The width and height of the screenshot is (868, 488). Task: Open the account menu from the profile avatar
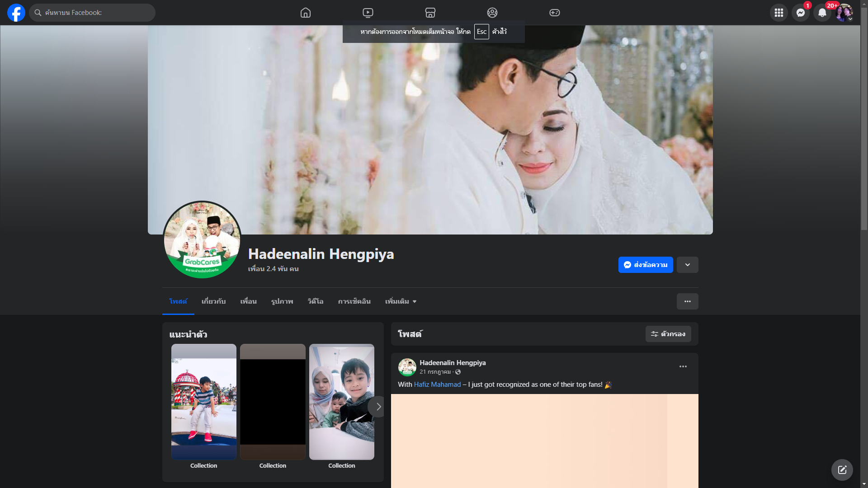point(844,13)
